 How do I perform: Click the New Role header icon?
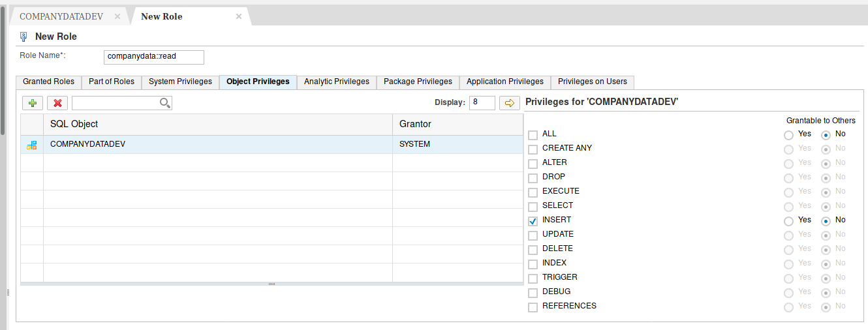(24, 37)
